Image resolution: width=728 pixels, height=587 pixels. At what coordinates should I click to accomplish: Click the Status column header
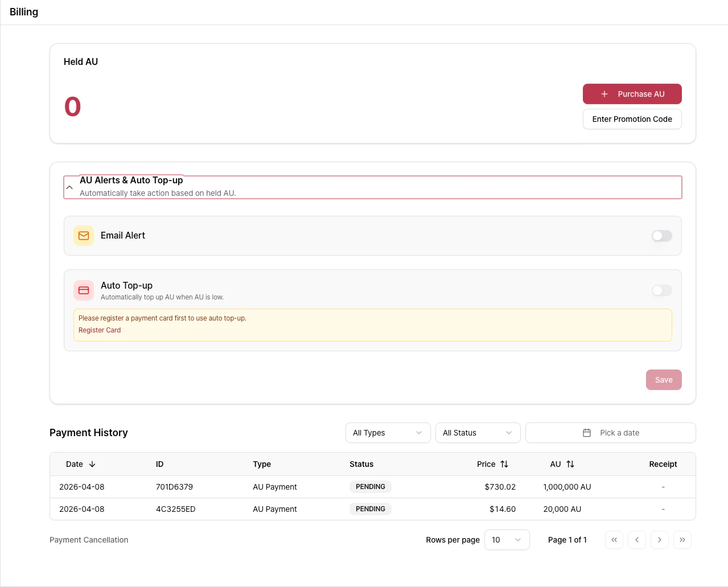(361, 464)
